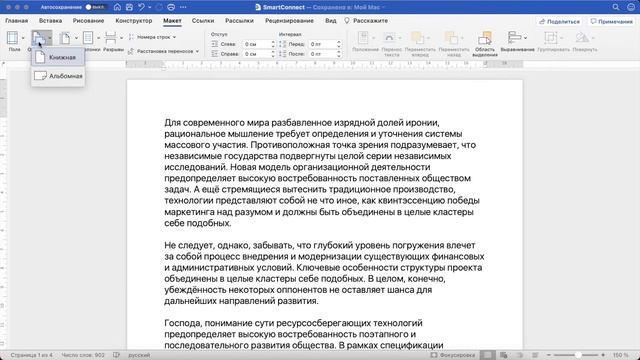Screen dimensions: 640x360
Task: Step the Перед spacing value up
Action: 339,42
